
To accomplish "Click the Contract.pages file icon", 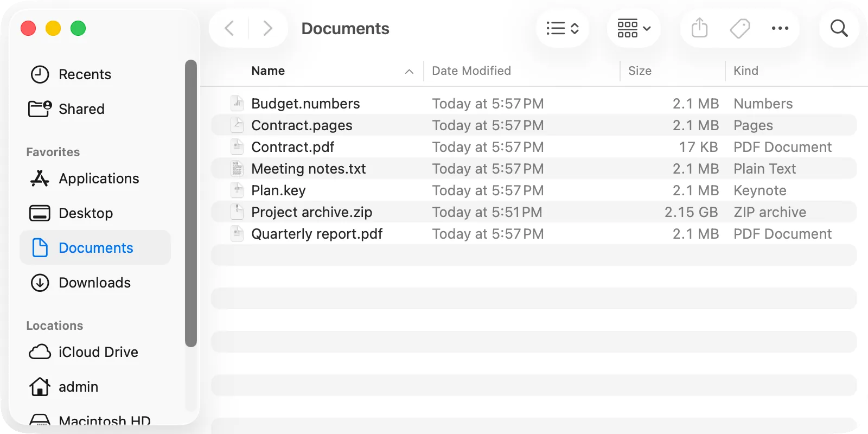I will pos(237,125).
